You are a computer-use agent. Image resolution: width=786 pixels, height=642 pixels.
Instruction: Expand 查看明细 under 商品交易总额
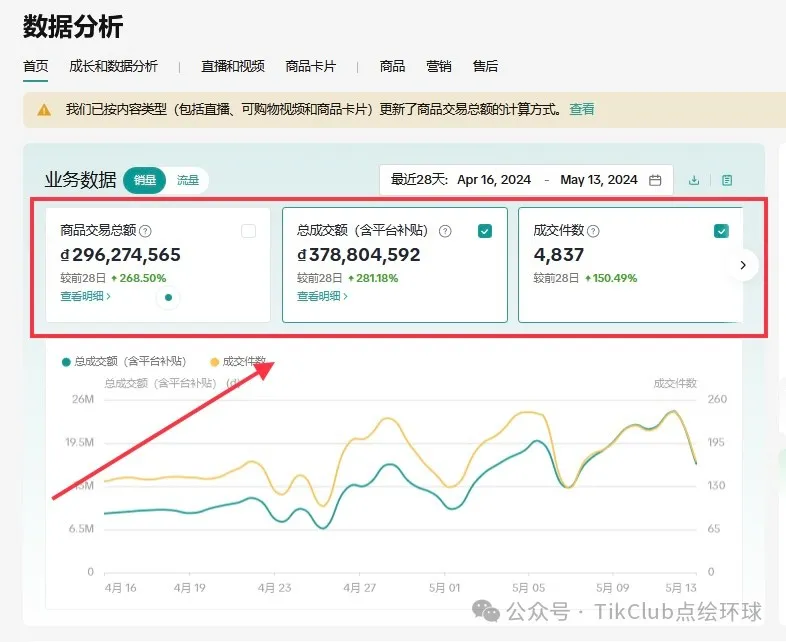85,296
